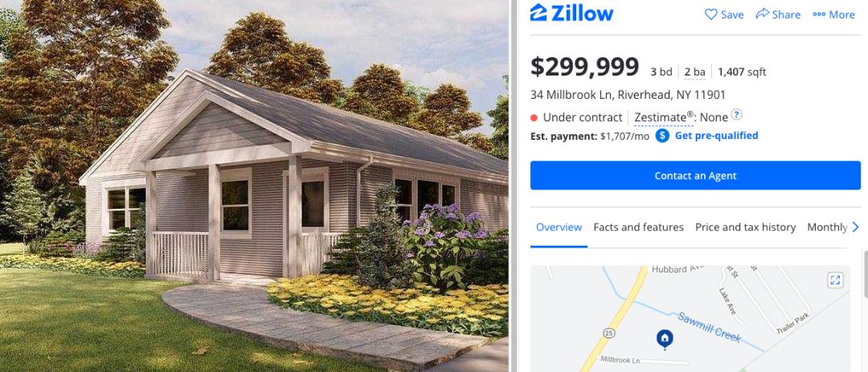Open the Price and tax history tab
Image resolution: width=868 pixels, height=372 pixels.
click(745, 227)
